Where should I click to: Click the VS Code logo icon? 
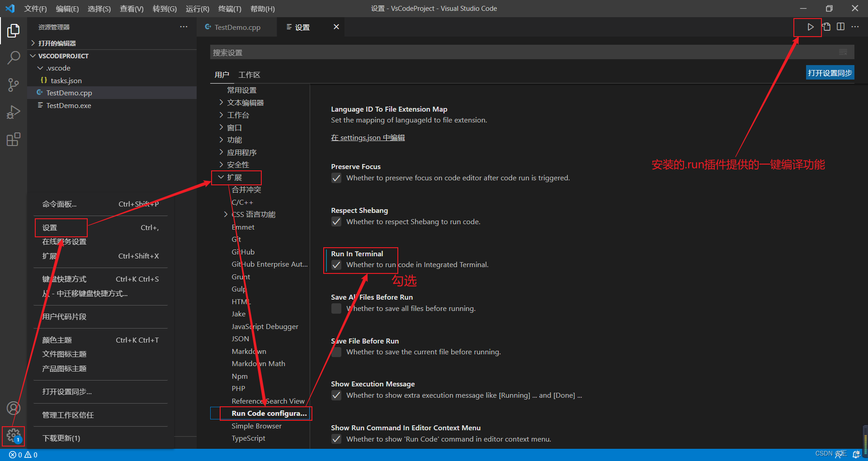tap(10, 9)
